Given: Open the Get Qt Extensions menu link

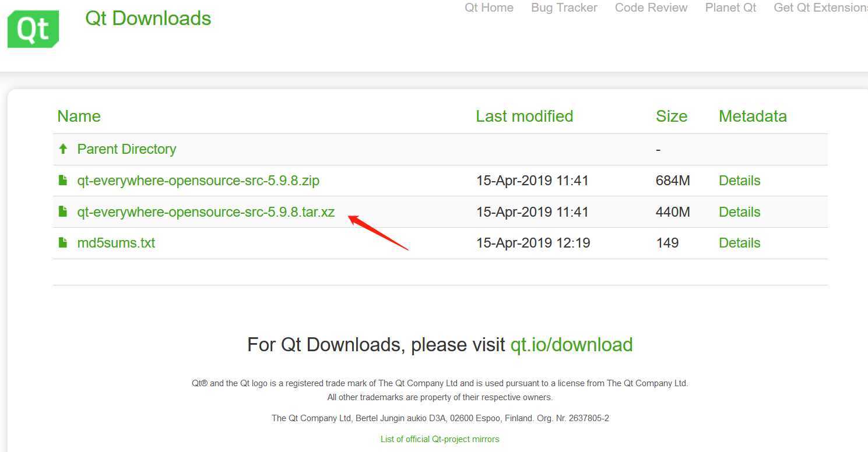Looking at the screenshot, I should pos(820,8).
